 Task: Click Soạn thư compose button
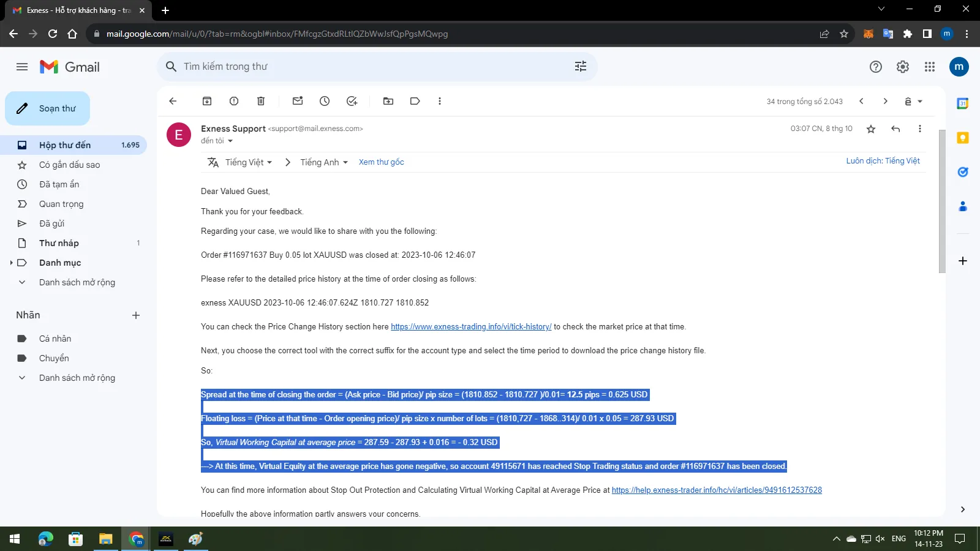point(48,108)
